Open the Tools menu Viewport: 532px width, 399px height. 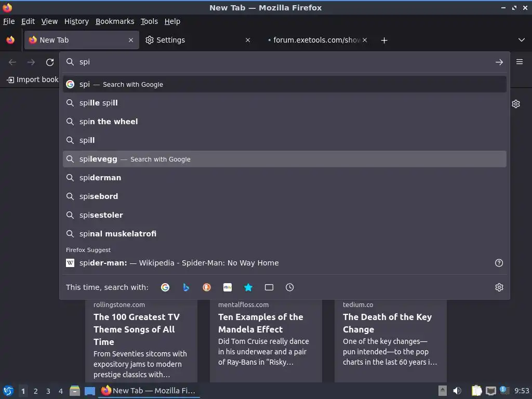tap(149, 21)
